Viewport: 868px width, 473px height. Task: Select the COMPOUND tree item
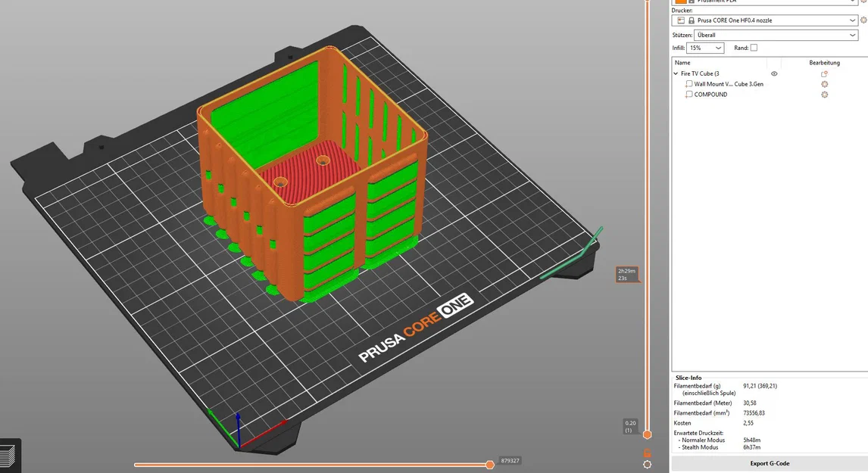click(710, 95)
